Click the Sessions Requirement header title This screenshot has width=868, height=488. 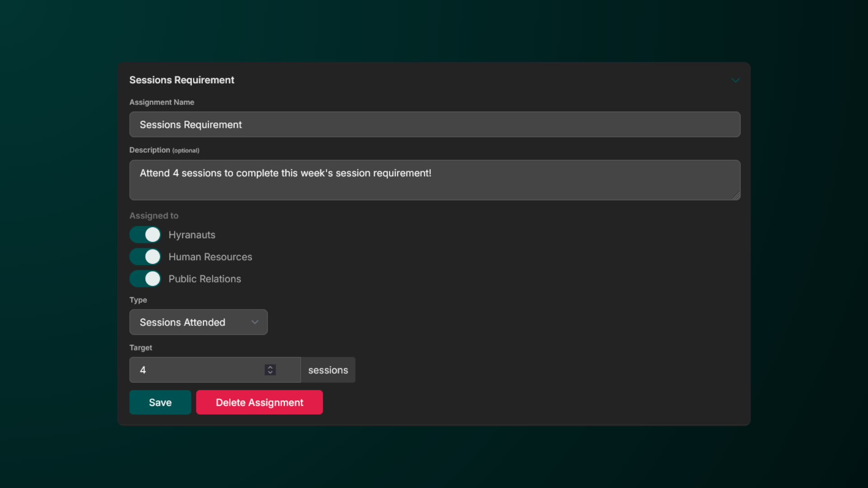[182, 80]
